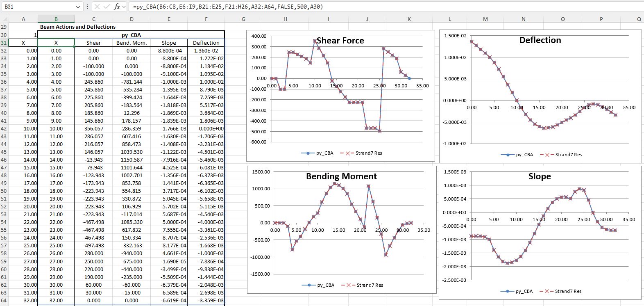This screenshot has height=306, width=644.
Task: Click the formula bar resize dots handle
Action: pos(88,7)
